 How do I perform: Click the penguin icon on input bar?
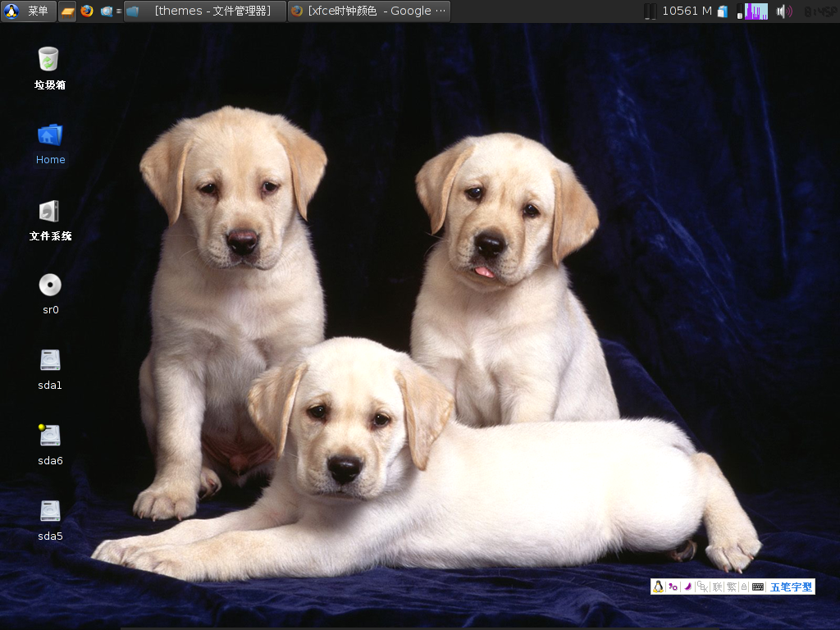[x=658, y=587]
